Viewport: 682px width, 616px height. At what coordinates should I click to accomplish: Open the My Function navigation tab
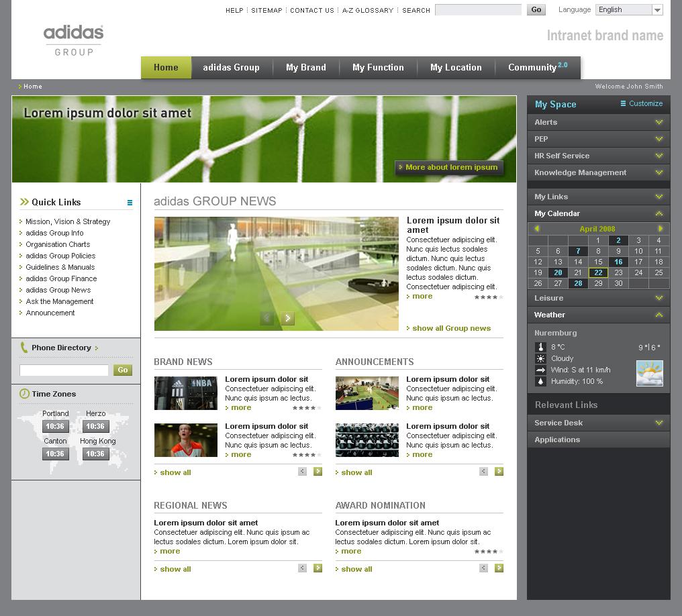pyautogui.click(x=378, y=67)
